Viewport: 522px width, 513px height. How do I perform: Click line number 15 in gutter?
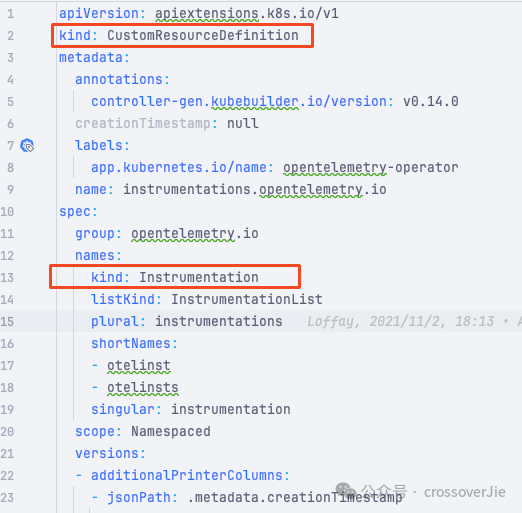[7, 321]
